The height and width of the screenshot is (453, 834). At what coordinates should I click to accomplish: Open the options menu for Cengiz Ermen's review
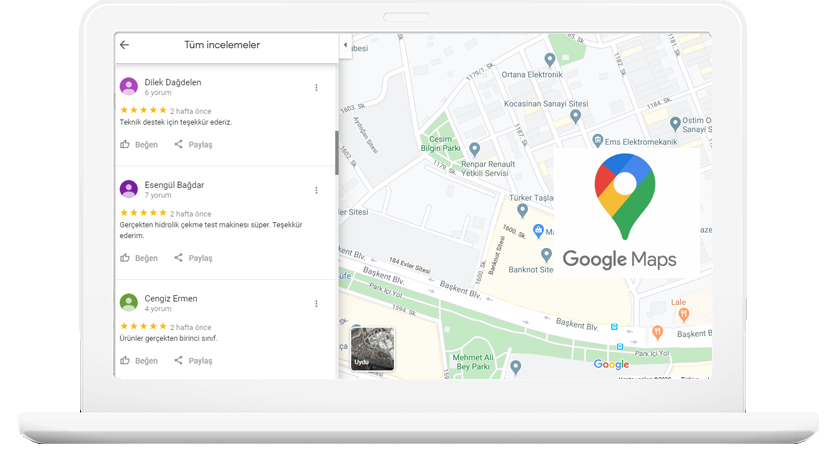[316, 304]
